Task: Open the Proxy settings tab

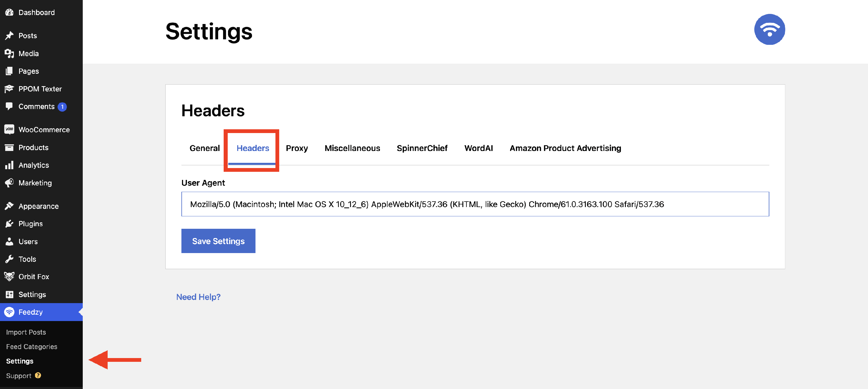Action: coord(297,148)
